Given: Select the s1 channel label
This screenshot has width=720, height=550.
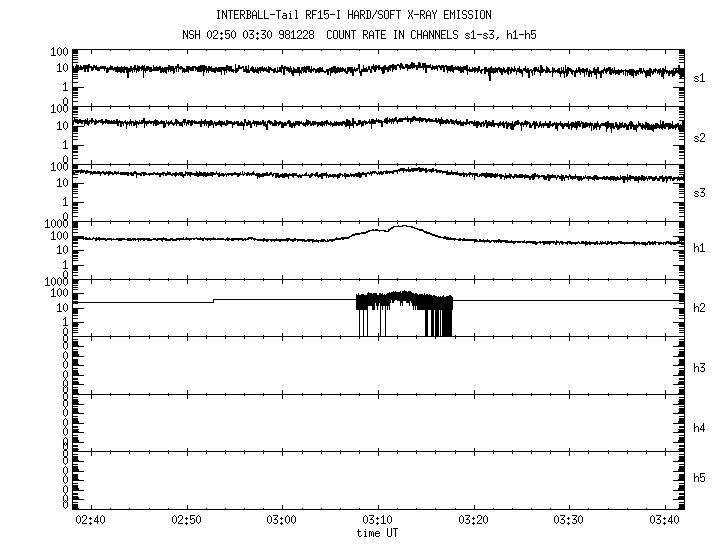Looking at the screenshot, I should tap(699, 77).
